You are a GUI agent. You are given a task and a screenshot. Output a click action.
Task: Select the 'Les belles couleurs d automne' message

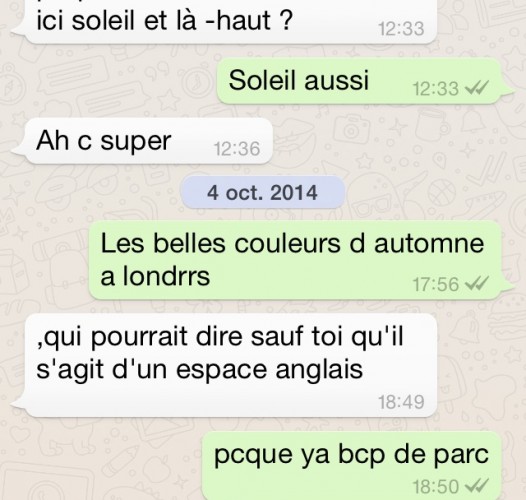click(x=301, y=260)
